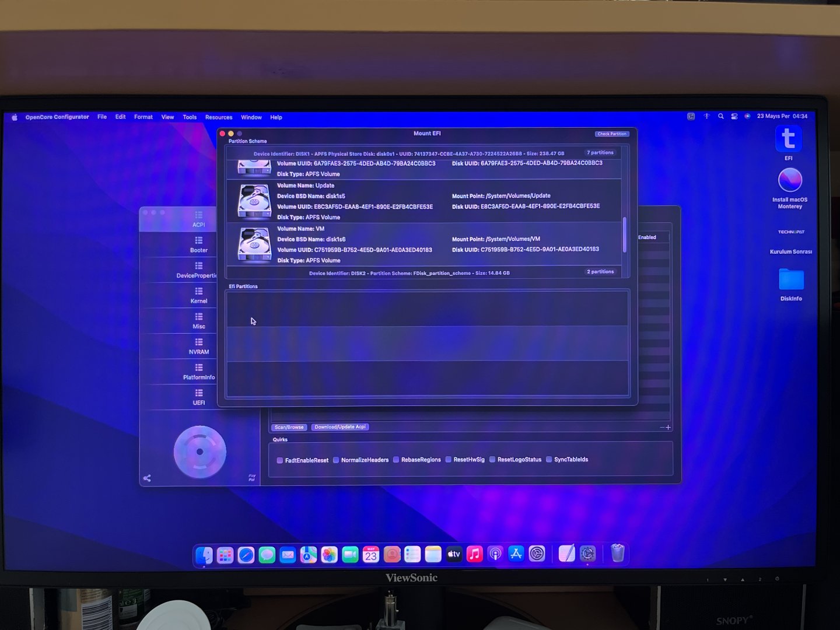
Task: Select the VM volume hard drive icon
Action: tap(254, 244)
